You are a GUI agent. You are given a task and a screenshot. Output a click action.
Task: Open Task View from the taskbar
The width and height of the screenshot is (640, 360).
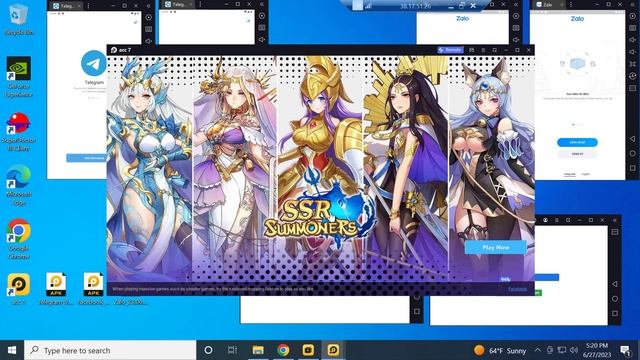click(x=232, y=350)
